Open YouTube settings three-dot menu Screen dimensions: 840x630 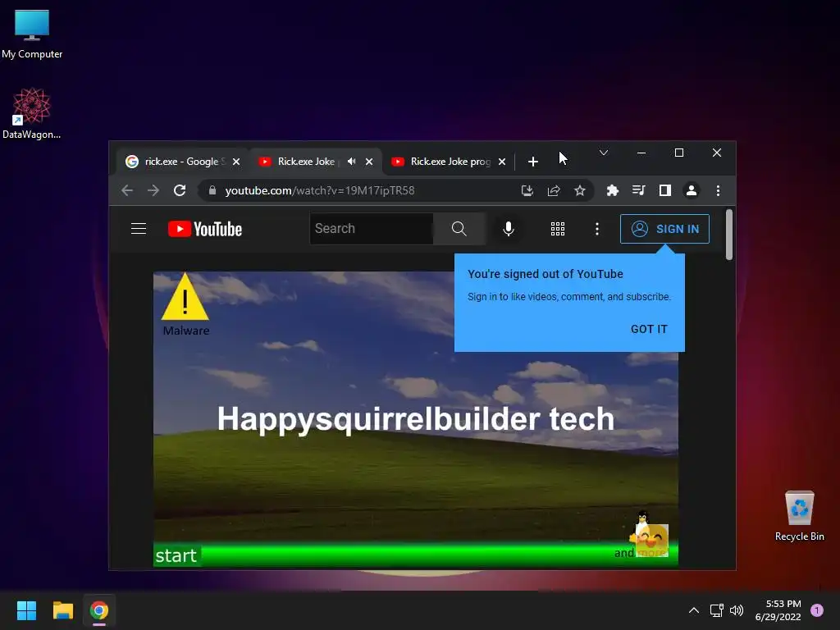[597, 229]
